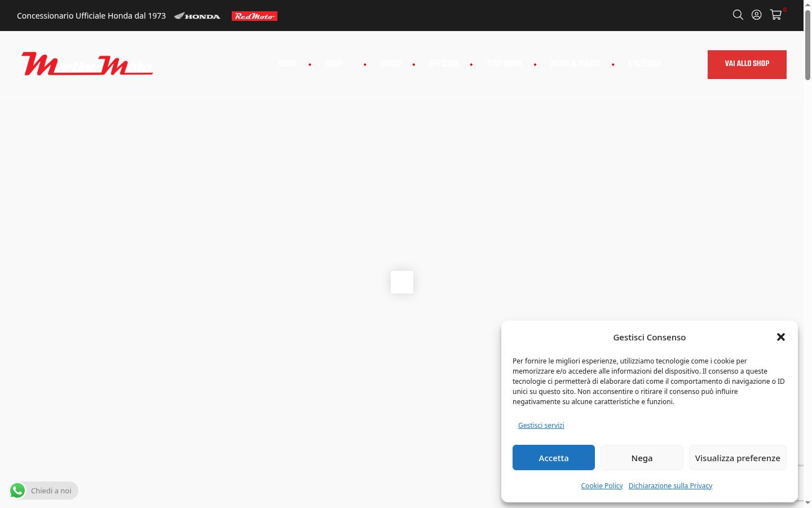Click the VAI ALLO SHOP button
Viewport: 812px width, 508px height.
click(x=747, y=64)
